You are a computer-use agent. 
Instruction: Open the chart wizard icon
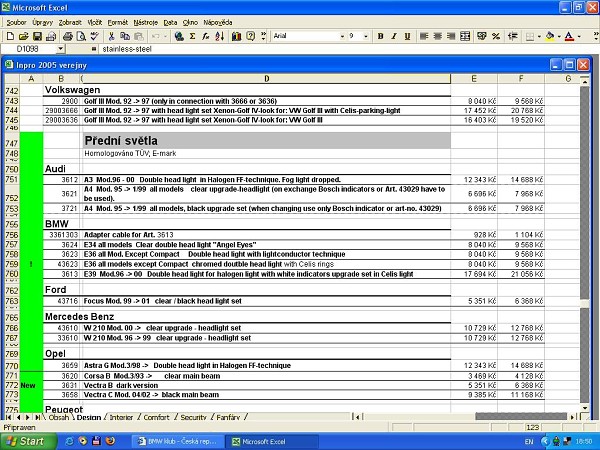pyautogui.click(x=236, y=36)
